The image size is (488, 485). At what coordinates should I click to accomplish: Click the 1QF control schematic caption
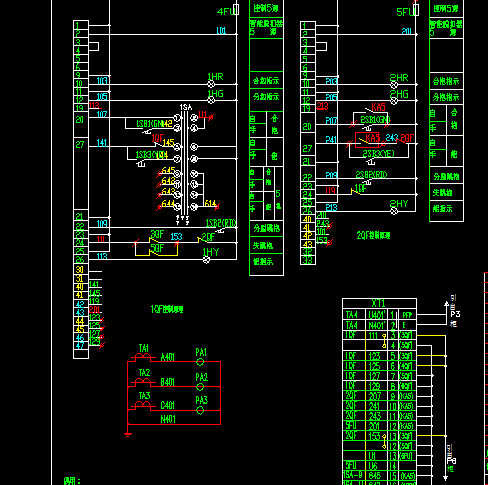coord(167,309)
